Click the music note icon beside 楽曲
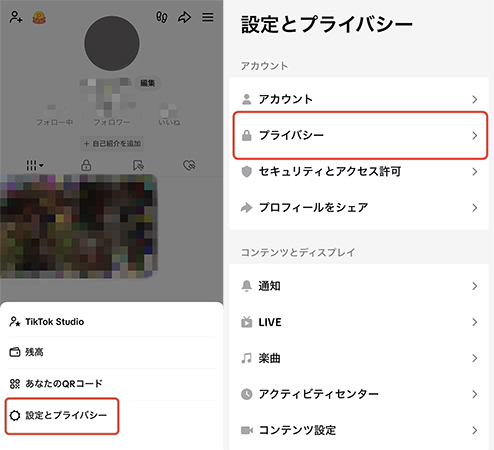The image size is (494, 450). (x=247, y=358)
